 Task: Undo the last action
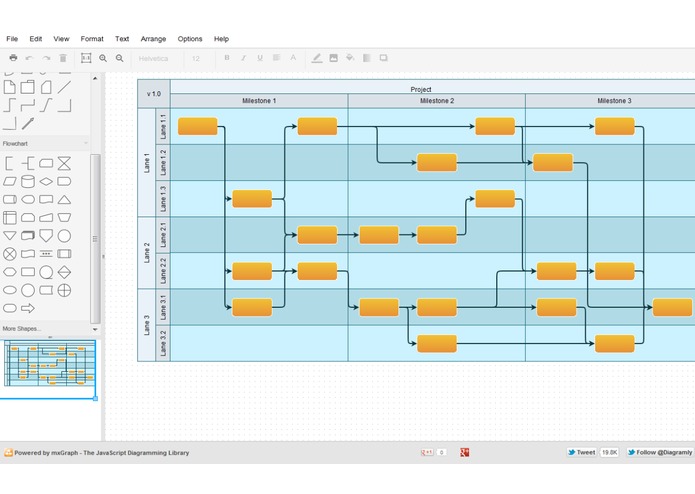30,58
